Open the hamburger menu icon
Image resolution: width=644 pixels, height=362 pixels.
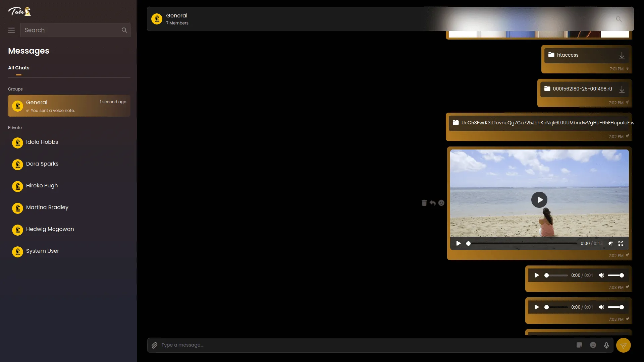click(11, 30)
